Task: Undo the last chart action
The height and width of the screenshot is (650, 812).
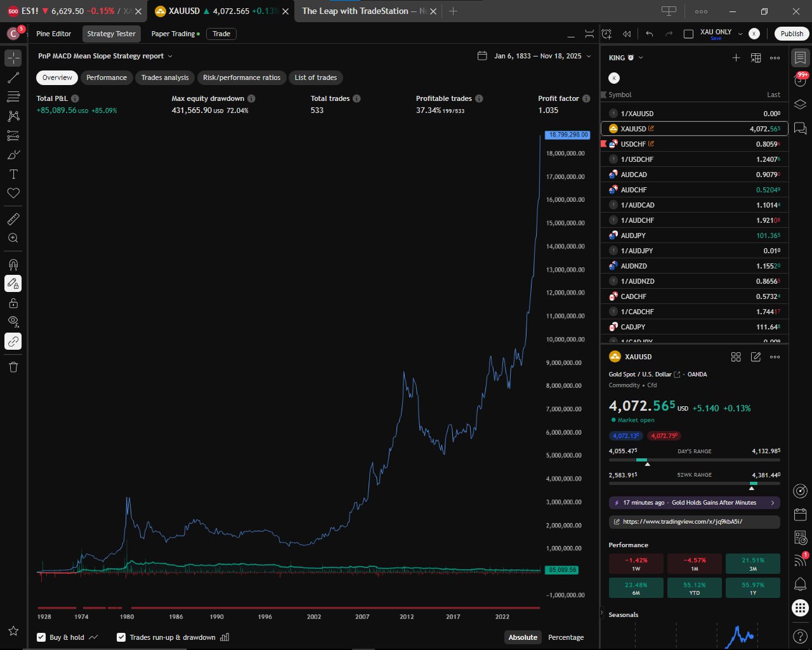Action: pos(649,34)
